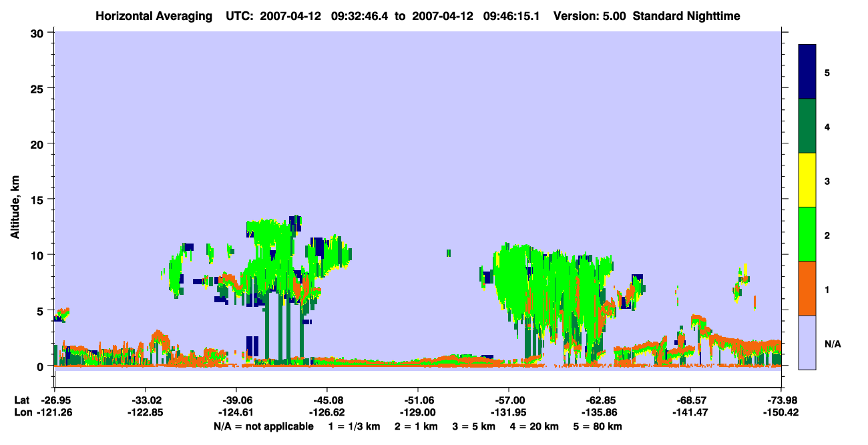Click the N/A = not applicable legend text
Viewport: 868px width, 445px height.
pos(264,426)
